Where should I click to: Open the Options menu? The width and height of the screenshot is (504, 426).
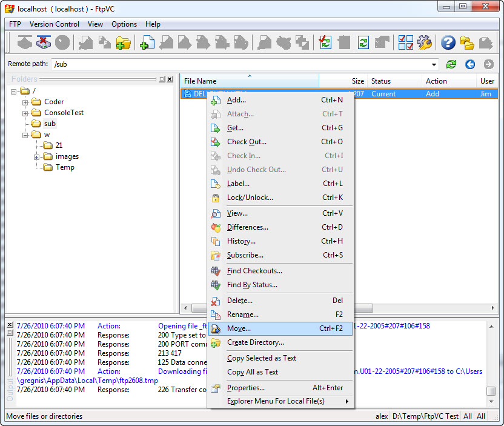pos(124,24)
